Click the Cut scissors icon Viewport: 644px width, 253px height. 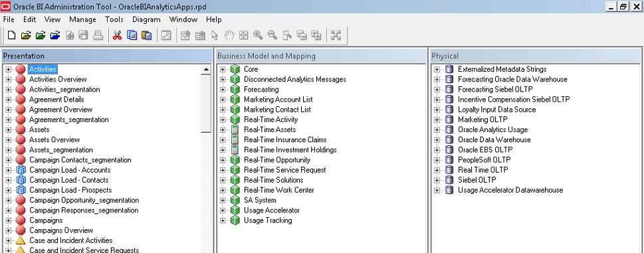click(117, 36)
